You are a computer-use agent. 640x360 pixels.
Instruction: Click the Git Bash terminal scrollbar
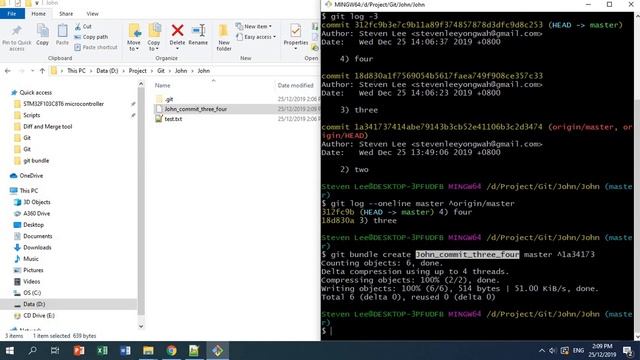pyautogui.click(x=637, y=176)
